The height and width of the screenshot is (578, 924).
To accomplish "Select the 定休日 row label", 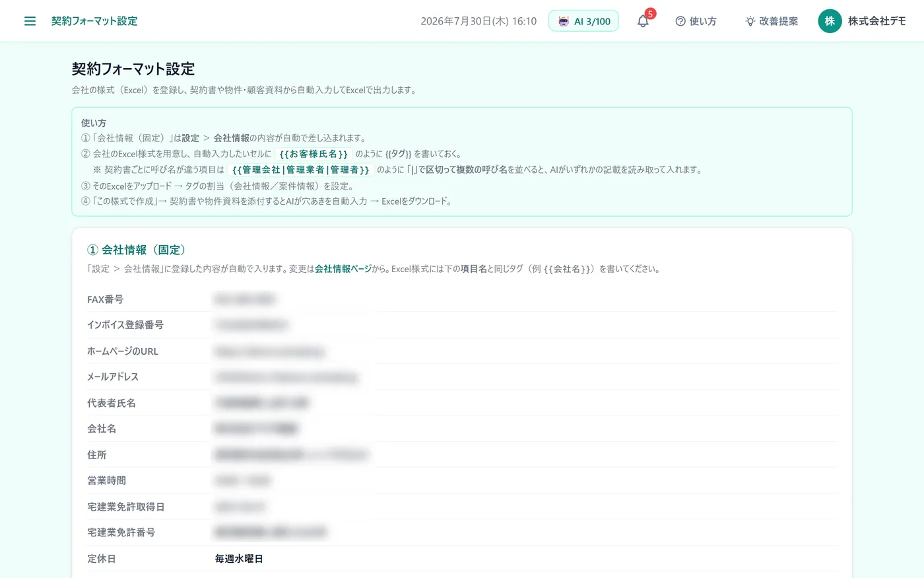I will point(102,558).
